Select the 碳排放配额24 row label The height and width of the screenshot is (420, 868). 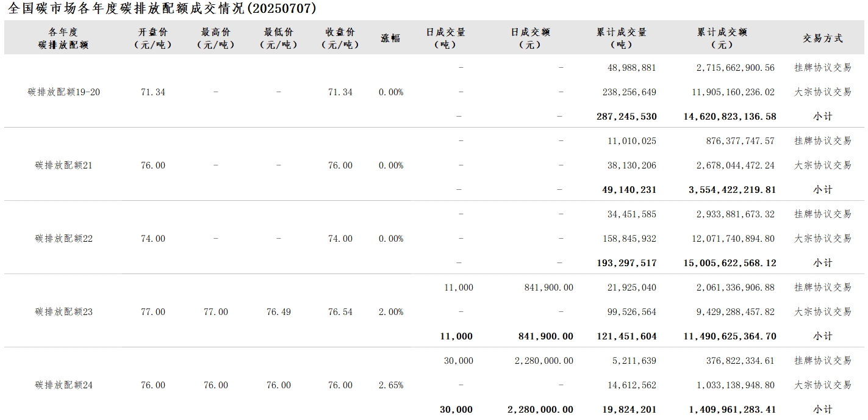[x=64, y=385]
